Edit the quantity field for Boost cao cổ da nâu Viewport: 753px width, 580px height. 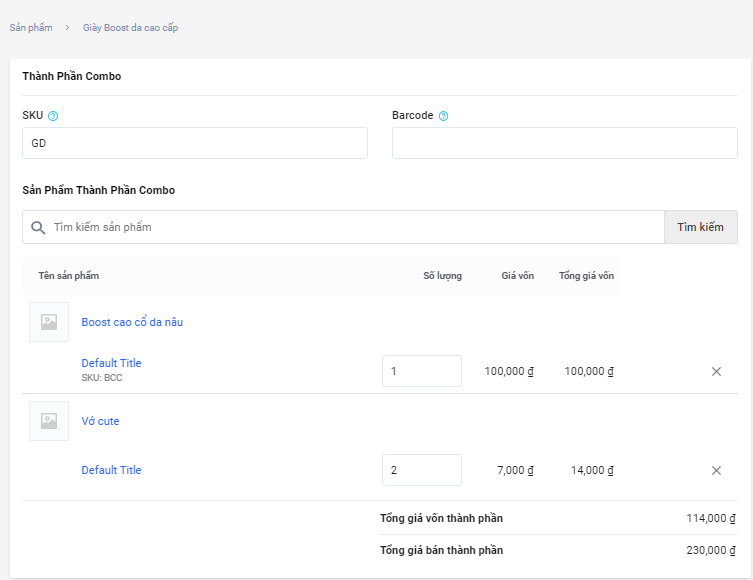[421, 371]
